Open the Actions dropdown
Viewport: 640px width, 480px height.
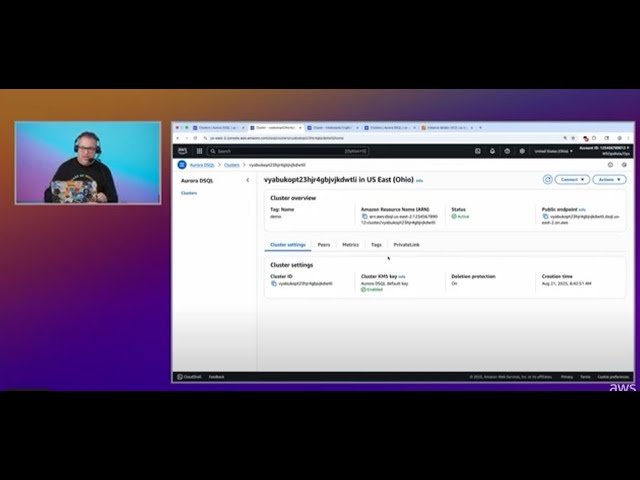click(609, 180)
